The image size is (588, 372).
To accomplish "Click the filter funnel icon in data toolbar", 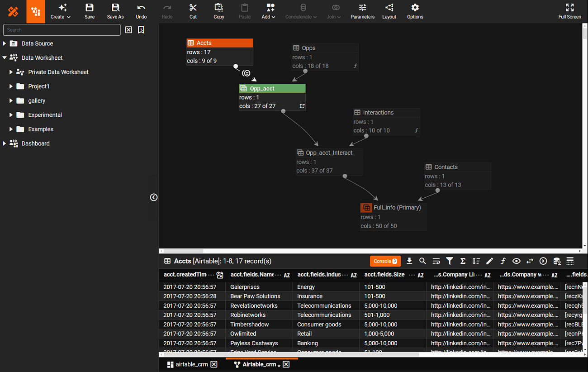I will tap(450, 261).
